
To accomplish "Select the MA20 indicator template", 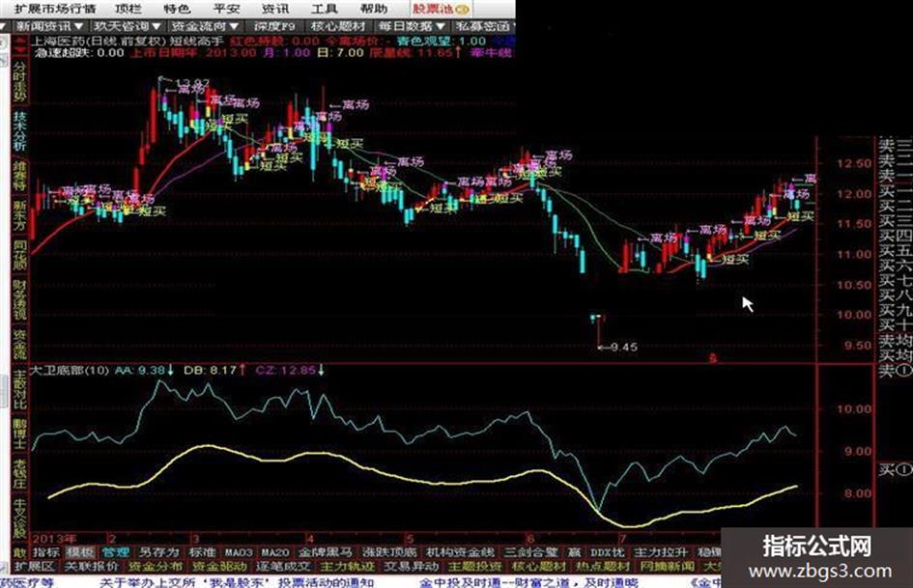I will coord(274,552).
